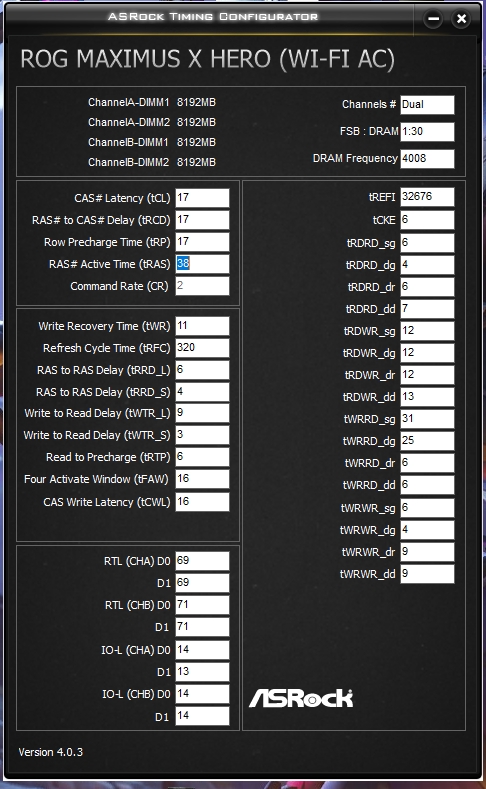Click the tWRRD_sg value field
This screenshot has width=486, height=789.
pyautogui.click(x=427, y=419)
